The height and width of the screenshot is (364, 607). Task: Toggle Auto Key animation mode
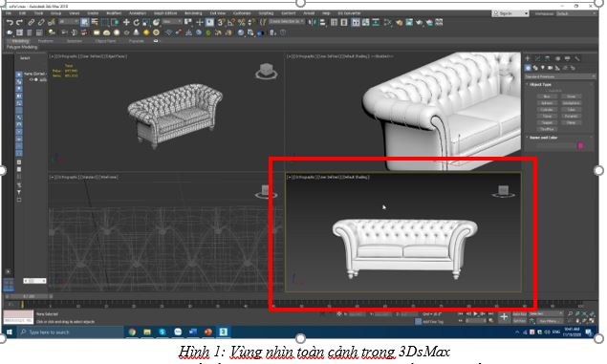tap(519, 313)
